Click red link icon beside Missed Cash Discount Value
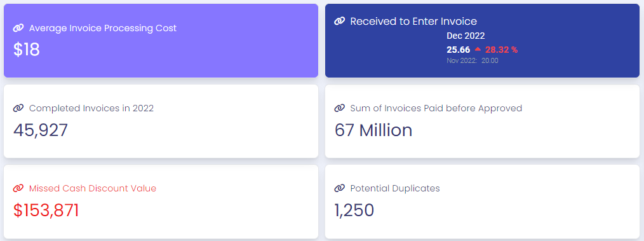The image size is (644, 241). click(18, 188)
